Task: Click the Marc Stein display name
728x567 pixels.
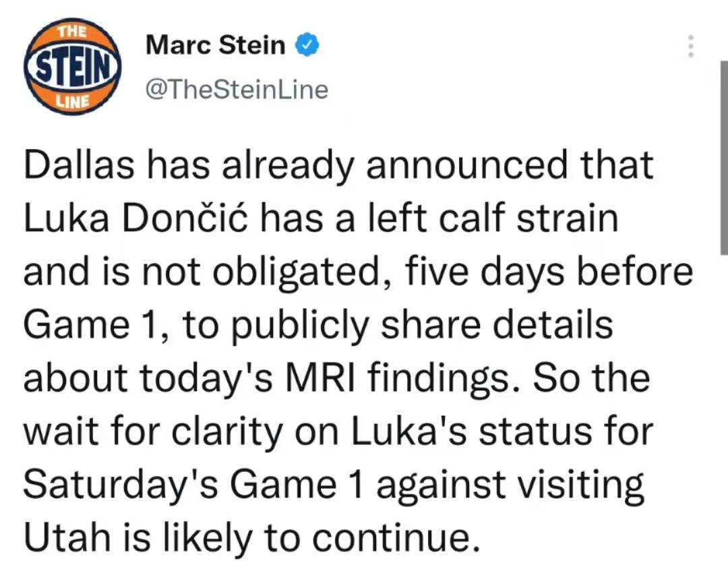Action: [x=216, y=45]
